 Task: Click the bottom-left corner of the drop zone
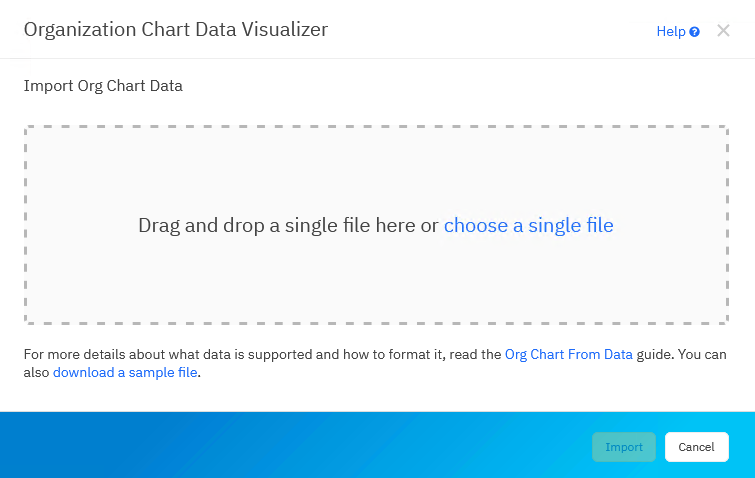click(27, 321)
